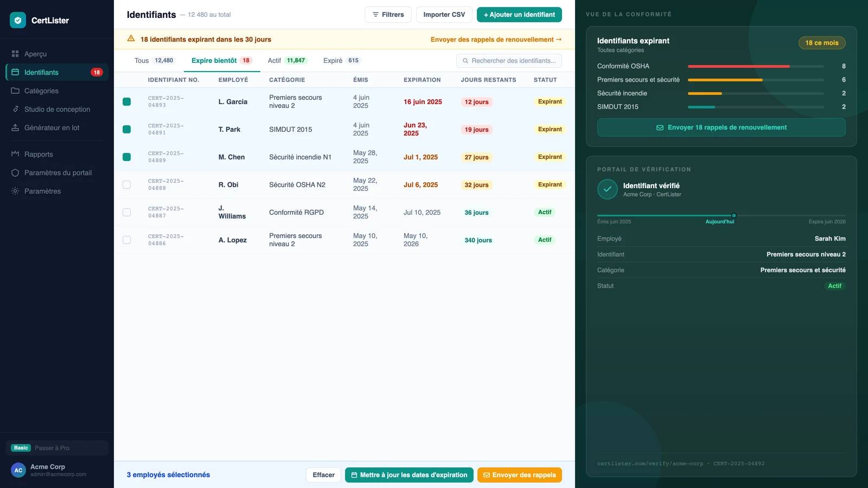Image resolution: width=868 pixels, height=488 pixels.
Task: Click Expirant status in R. Obi row
Action: (x=550, y=184)
